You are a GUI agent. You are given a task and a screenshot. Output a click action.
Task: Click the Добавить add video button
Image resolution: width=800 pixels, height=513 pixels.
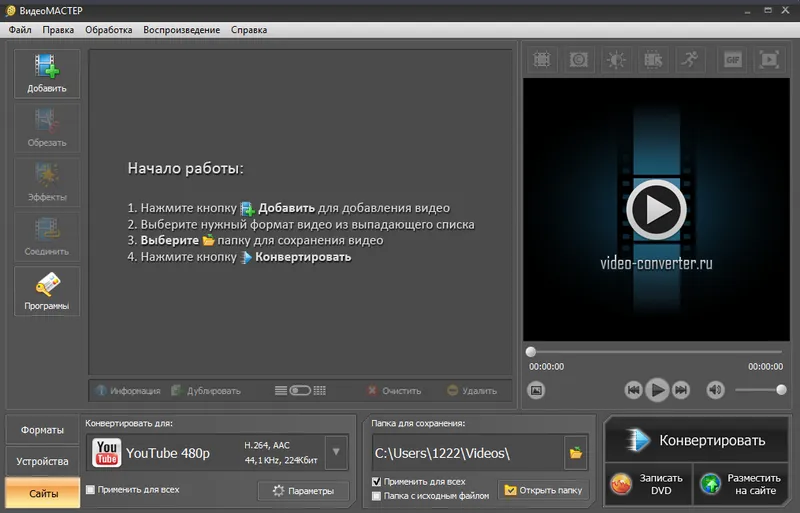click(x=47, y=74)
